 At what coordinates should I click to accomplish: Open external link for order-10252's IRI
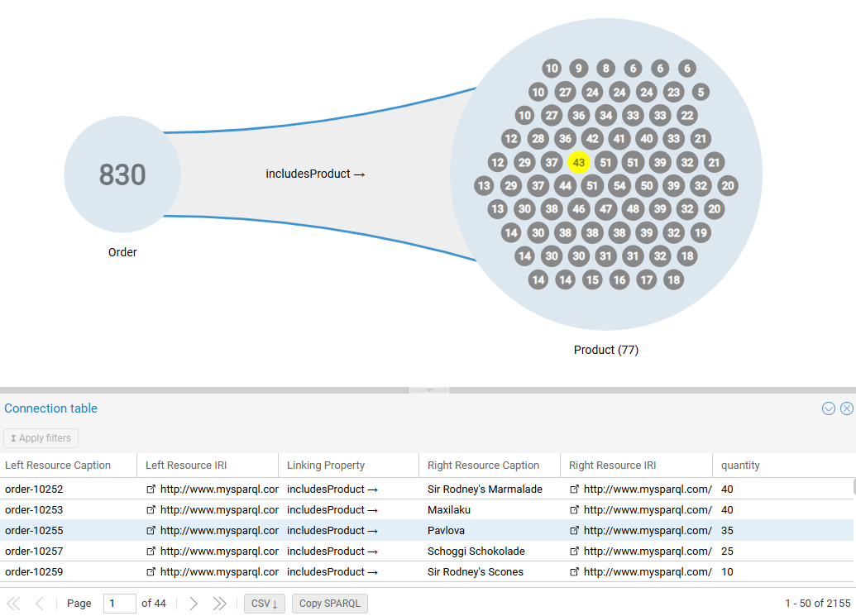(151, 489)
